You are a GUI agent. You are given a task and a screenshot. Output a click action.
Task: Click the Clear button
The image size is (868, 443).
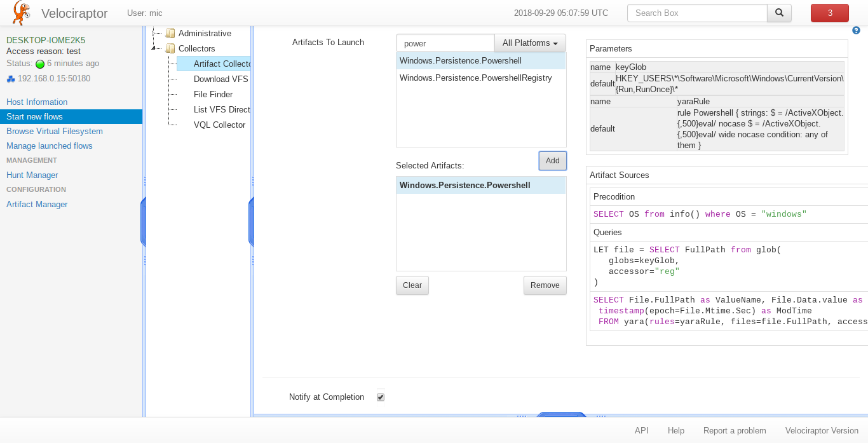(412, 285)
